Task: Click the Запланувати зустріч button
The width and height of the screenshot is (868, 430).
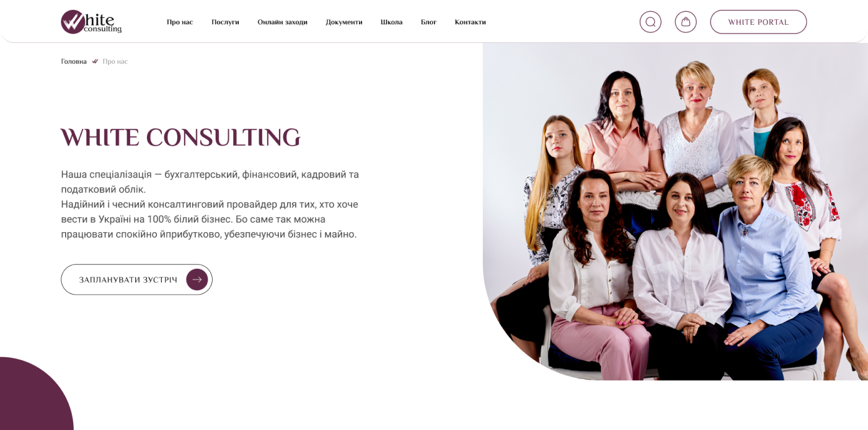Action: pos(136,280)
